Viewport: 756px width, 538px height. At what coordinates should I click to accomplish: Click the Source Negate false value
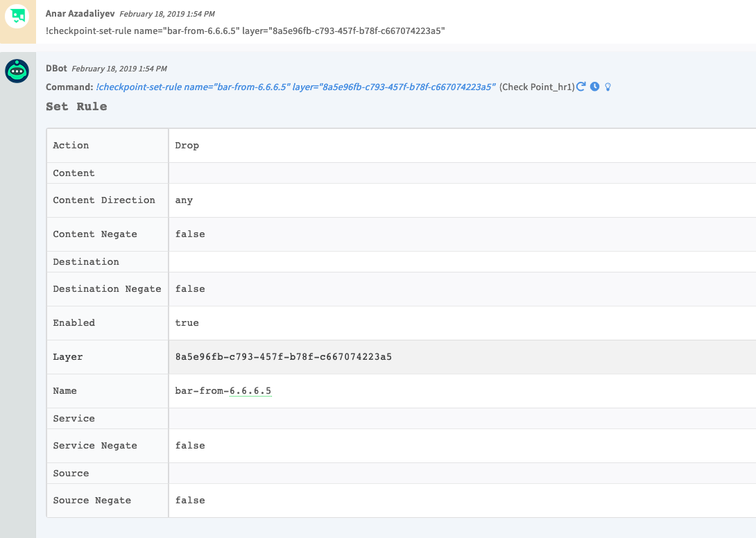coord(189,500)
